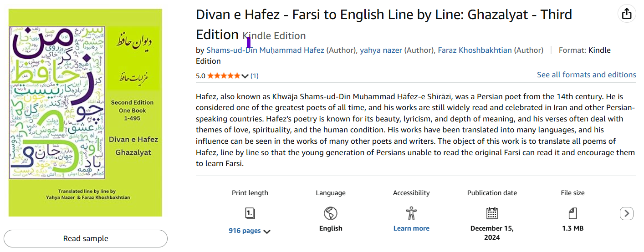This screenshot has width=644, height=252.
Task: Click the accessibility figure icon
Action: (x=411, y=213)
